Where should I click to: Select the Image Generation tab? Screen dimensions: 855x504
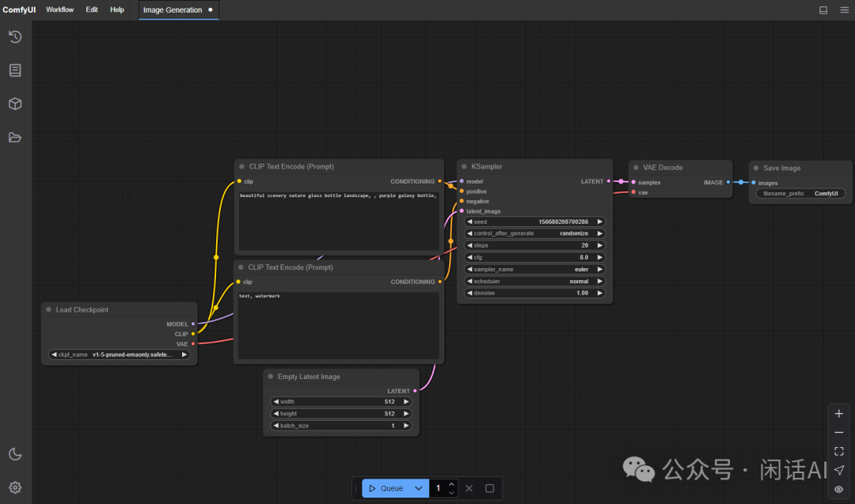[x=173, y=10]
